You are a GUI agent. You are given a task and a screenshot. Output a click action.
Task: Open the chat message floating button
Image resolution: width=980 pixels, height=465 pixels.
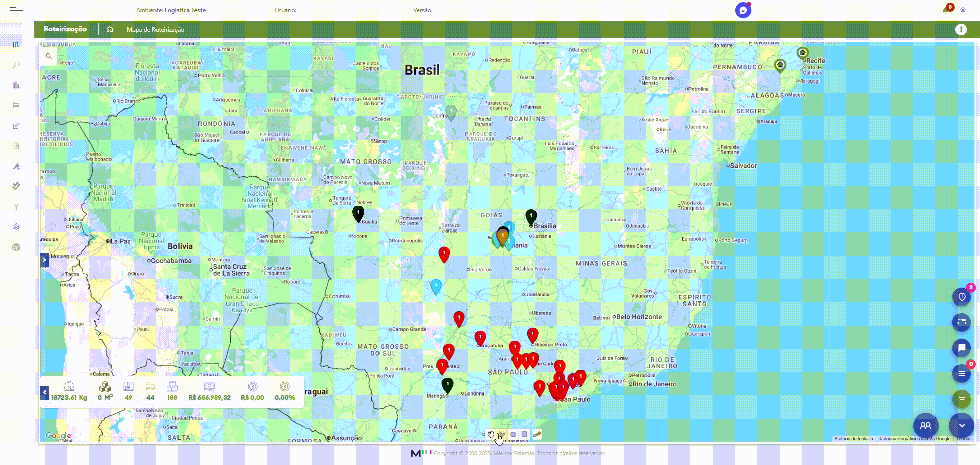click(x=961, y=348)
